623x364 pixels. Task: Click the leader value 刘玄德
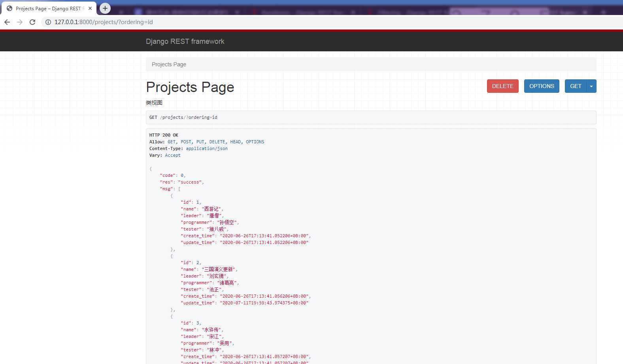pyautogui.click(x=217, y=276)
